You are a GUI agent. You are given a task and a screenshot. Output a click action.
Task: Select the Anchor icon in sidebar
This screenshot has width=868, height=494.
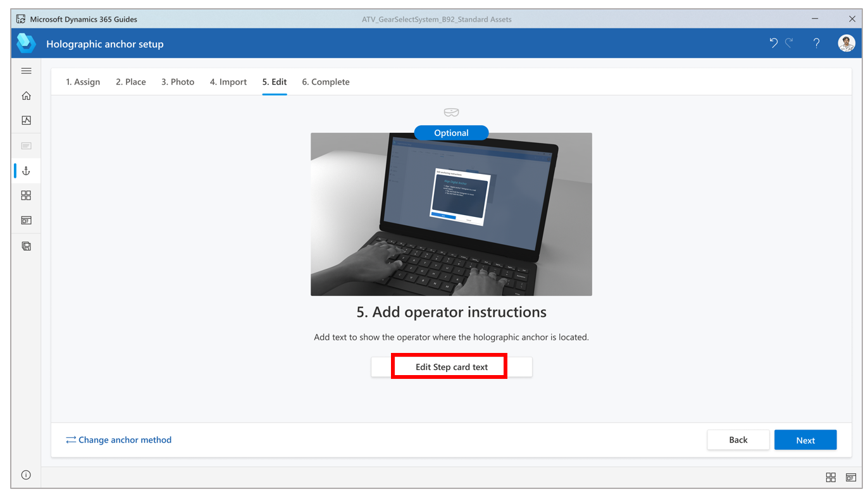(x=26, y=171)
